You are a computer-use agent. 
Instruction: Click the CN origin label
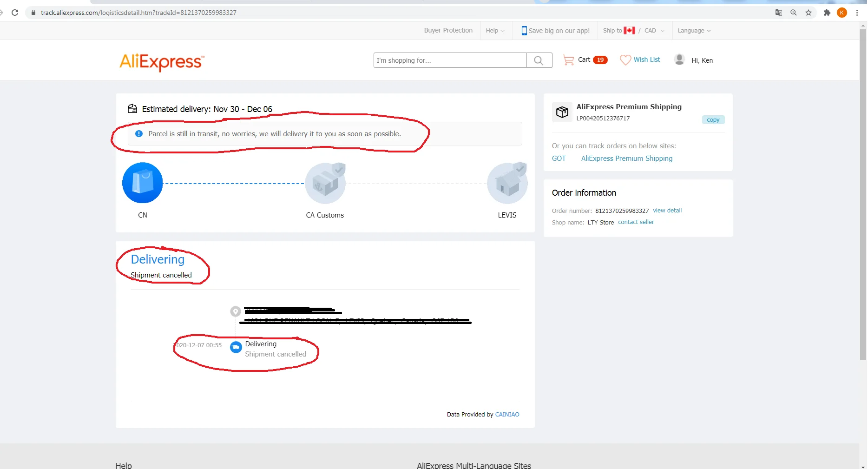[143, 215]
